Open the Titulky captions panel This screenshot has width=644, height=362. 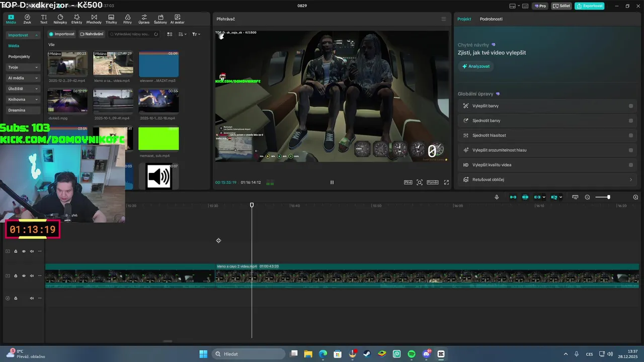(x=111, y=19)
